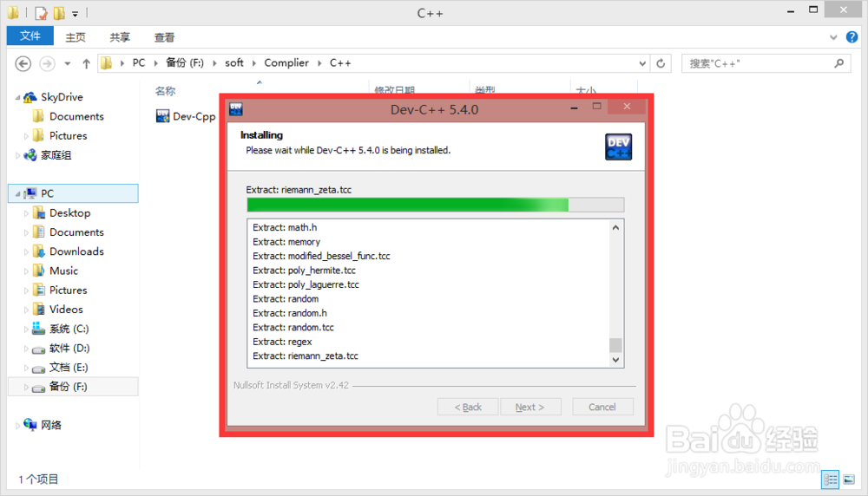
Task: Expand the ribbon chevron
Action: 833,37
